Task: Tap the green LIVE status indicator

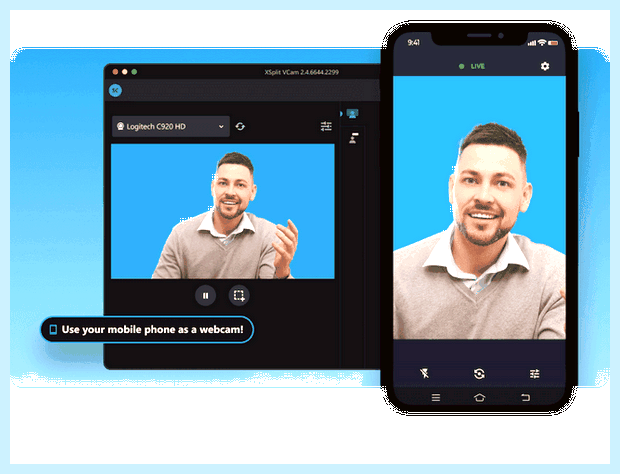Action: click(x=472, y=66)
